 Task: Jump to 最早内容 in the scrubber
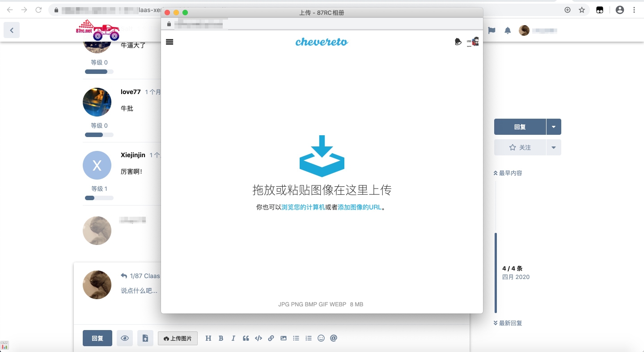tap(508, 173)
